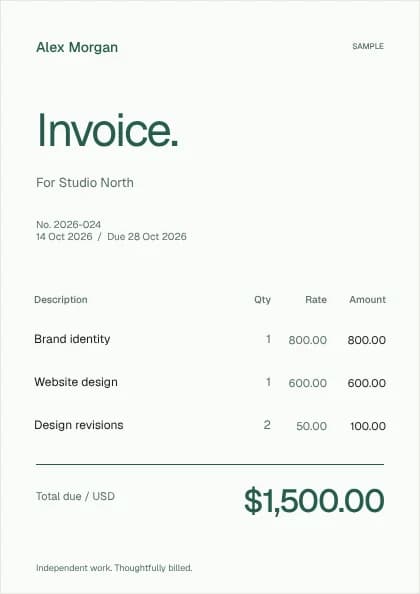Click the 800.00 amount for Brand identity
This screenshot has width=420, height=594.
point(367,340)
